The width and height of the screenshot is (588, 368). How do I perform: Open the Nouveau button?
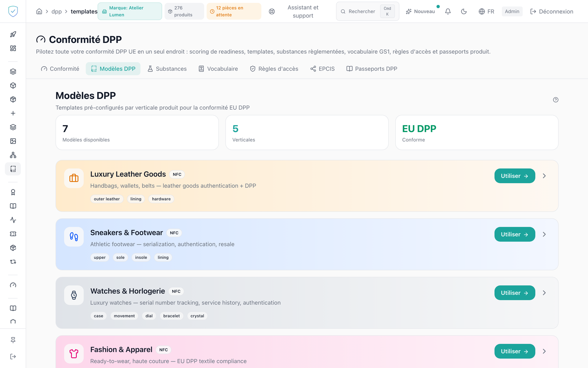(421, 11)
